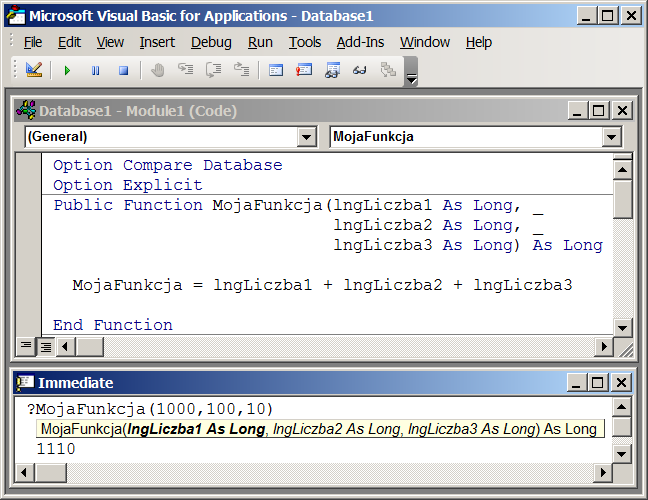Toggle Design Mode icon in toolbar
This screenshot has width=648, height=500.
pos(33,70)
